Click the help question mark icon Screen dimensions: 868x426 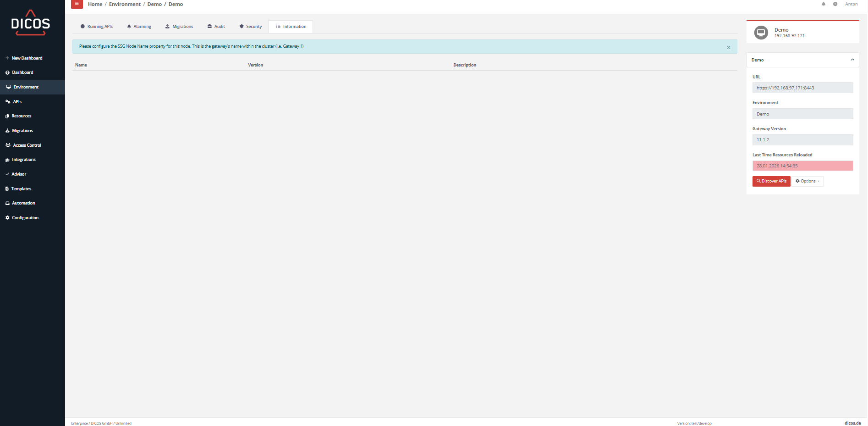[835, 4]
